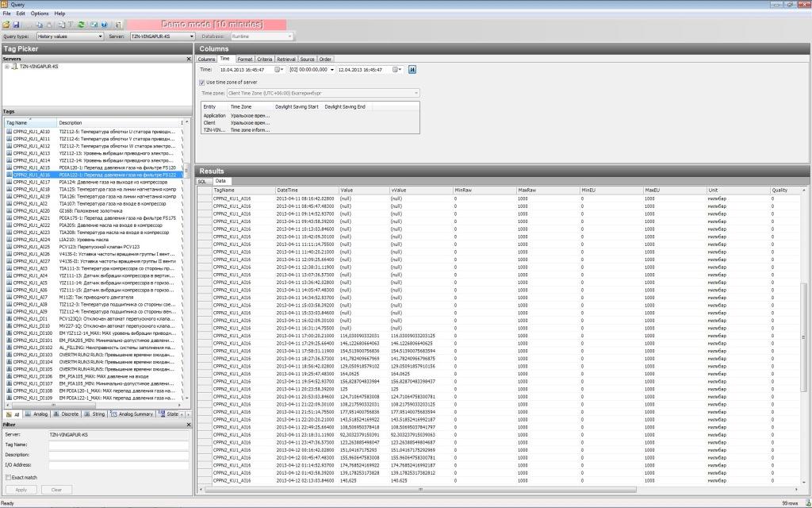The width and height of the screenshot is (812, 508).
Task: Open the Options menu
Action: [40, 13]
